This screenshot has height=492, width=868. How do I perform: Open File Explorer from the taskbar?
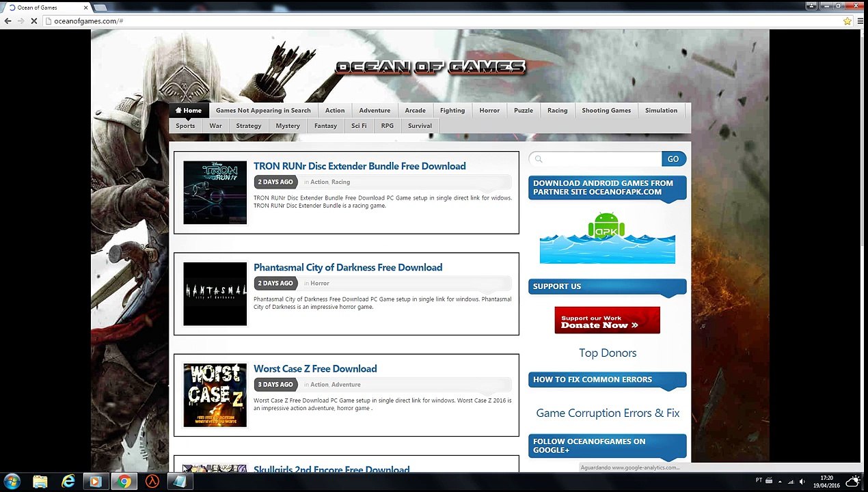[40, 482]
